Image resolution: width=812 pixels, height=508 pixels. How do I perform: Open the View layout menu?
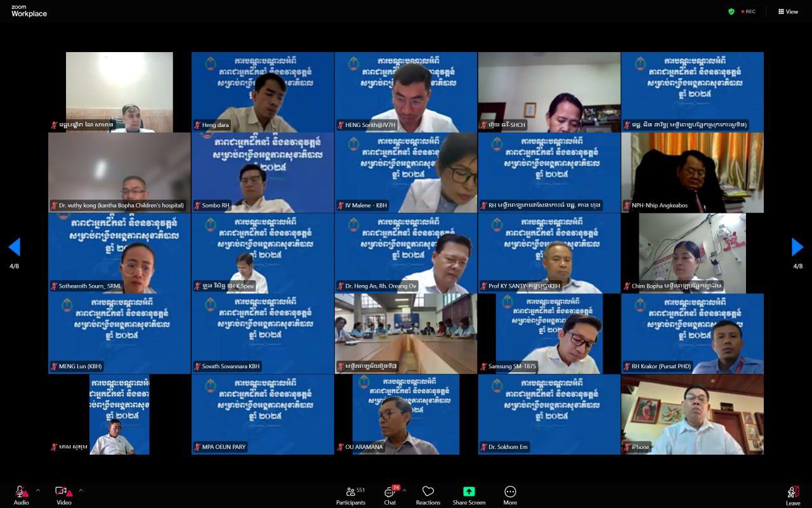pos(788,11)
